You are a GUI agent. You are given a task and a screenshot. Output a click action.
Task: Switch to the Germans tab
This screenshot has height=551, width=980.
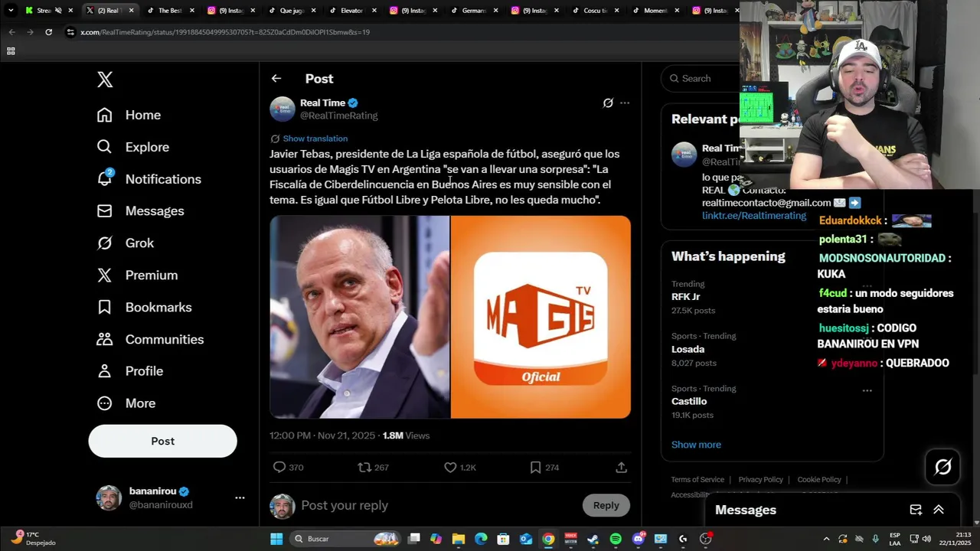pyautogui.click(x=473, y=11)
